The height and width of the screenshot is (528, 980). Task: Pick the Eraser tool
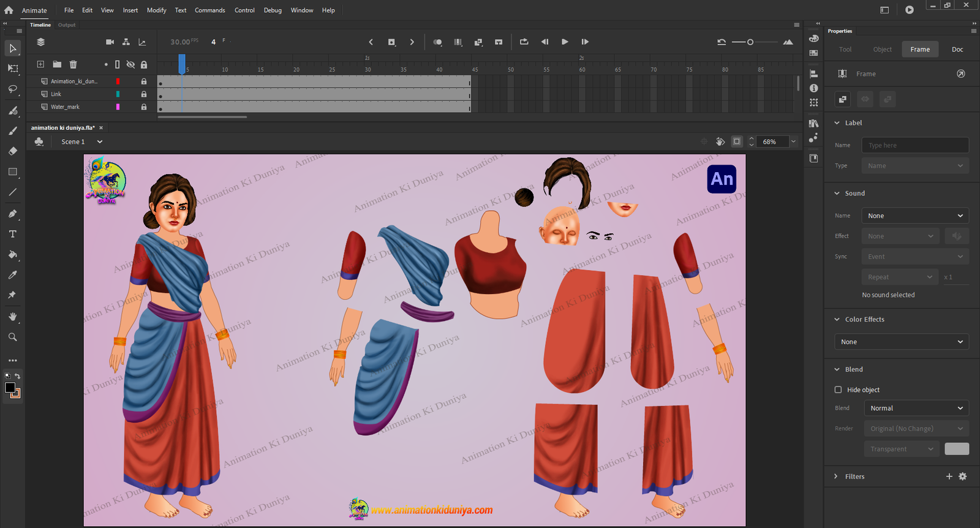coord(13,151)
